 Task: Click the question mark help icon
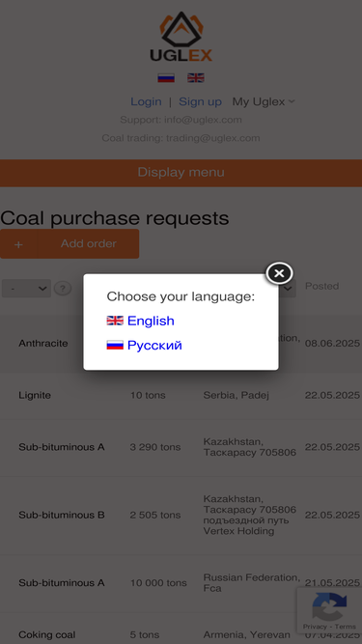[63, 289]
